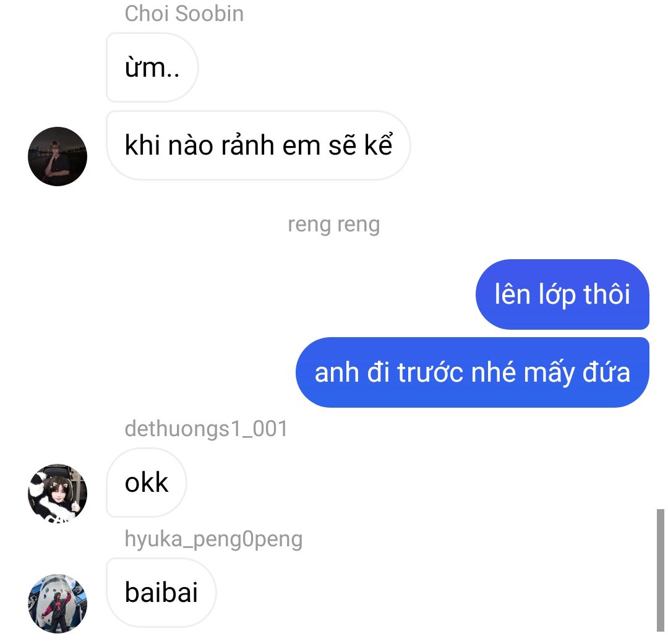Tap the blue 'lên lớp thôi' bubble

562,294
